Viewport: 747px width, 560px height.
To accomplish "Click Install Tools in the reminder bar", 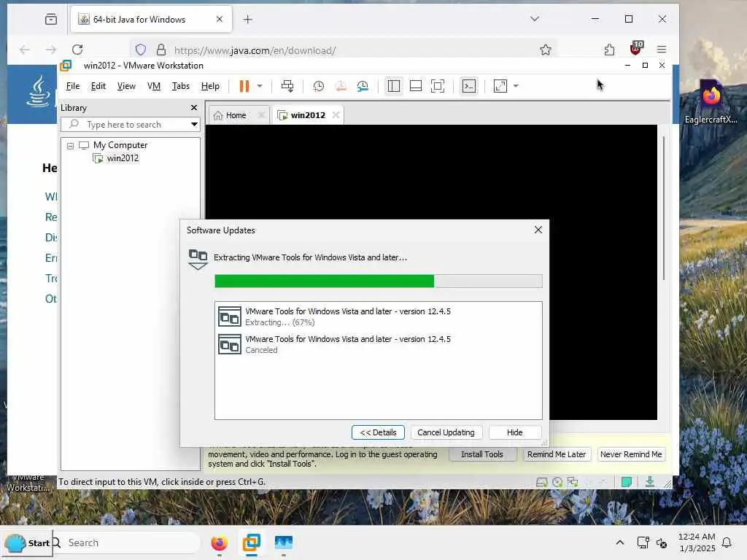I will click(x=482, y=454).
